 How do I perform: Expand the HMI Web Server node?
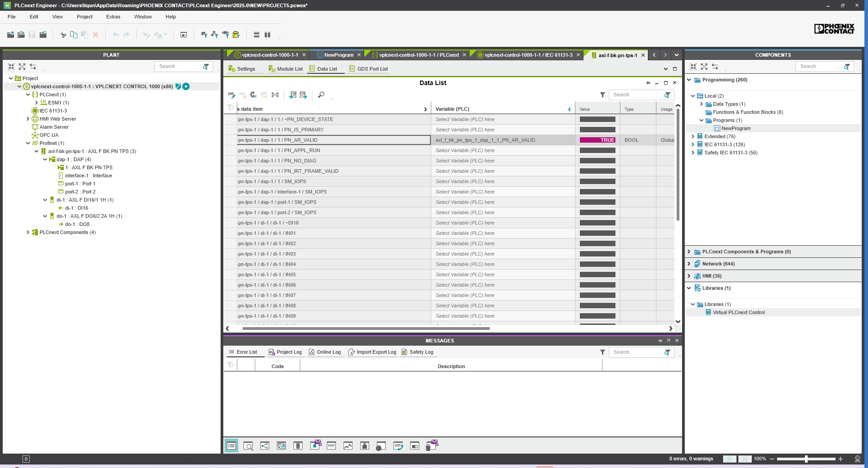tap(28, 119)
